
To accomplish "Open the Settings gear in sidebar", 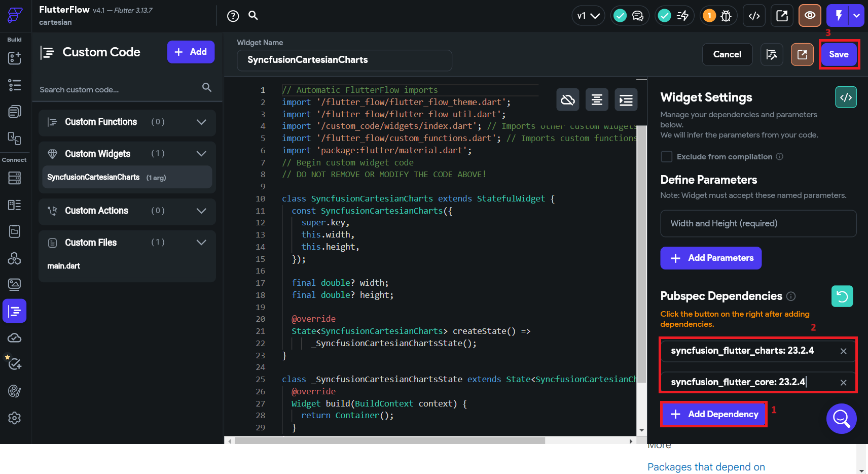I will click(x=15, y=418).
